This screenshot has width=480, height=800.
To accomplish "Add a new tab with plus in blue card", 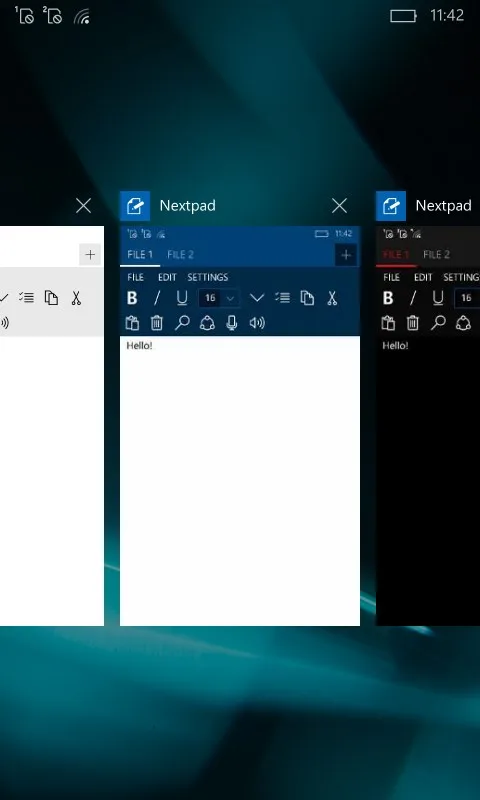I will [346, 255].
